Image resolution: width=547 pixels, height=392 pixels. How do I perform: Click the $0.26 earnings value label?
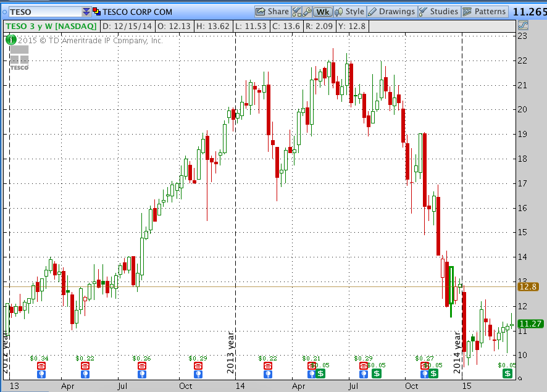(x=141, y=358)
